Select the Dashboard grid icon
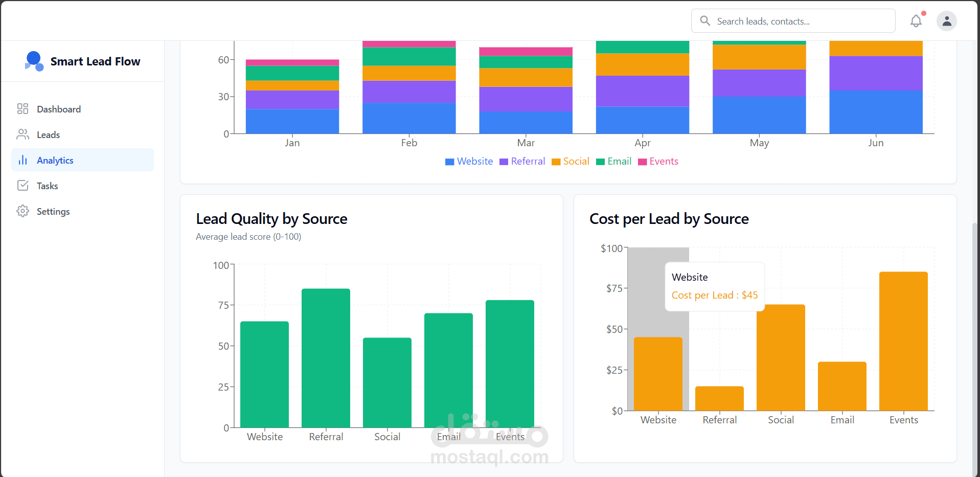 point(22,109)
